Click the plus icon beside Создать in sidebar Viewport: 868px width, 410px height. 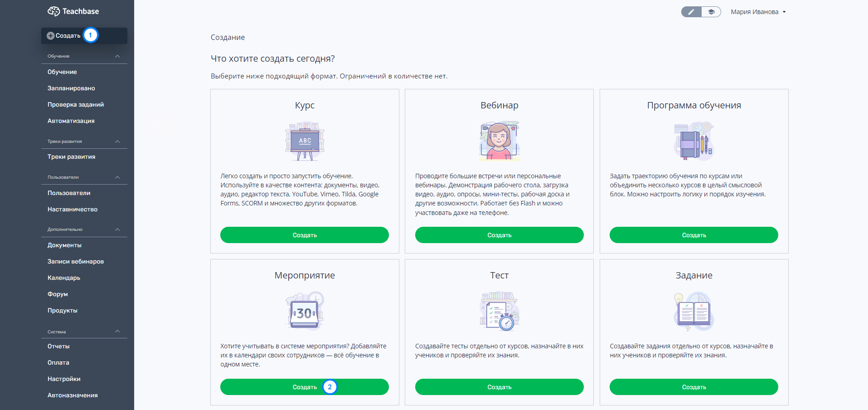pos(51,36)
